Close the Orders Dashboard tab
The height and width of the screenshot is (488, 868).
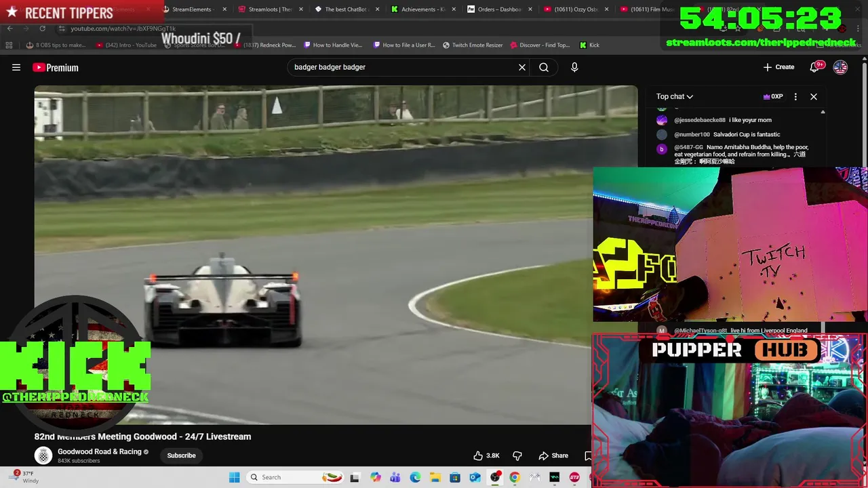click(530, 9)
